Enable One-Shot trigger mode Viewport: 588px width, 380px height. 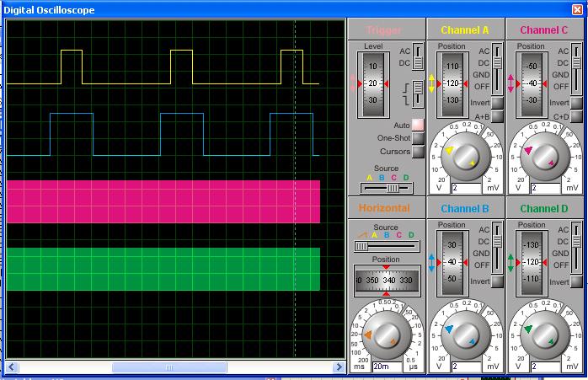pyautogui.click(x=418, y=138)
